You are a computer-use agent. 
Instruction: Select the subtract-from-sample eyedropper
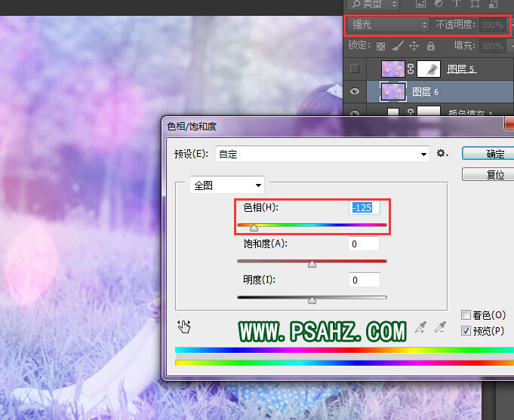[x=441, y=327]
